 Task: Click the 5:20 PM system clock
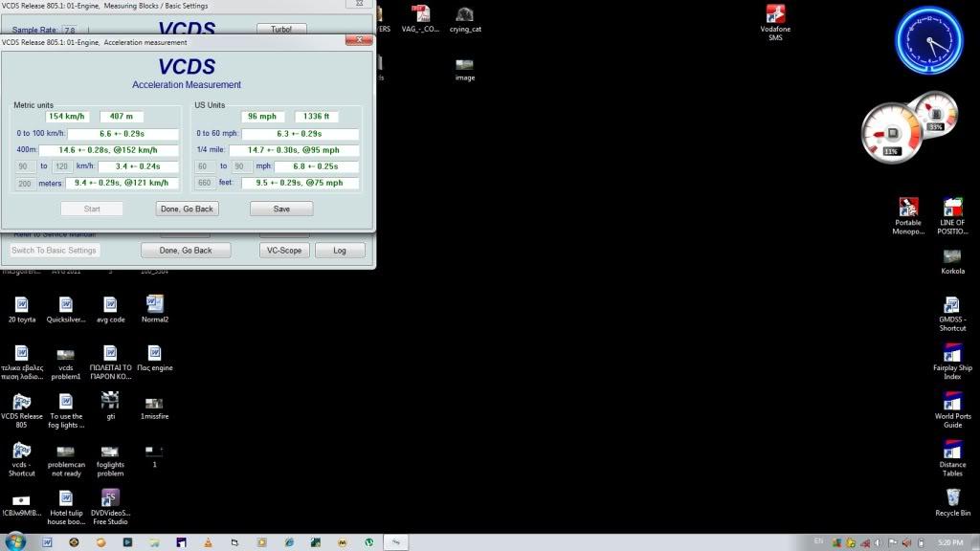950,543
